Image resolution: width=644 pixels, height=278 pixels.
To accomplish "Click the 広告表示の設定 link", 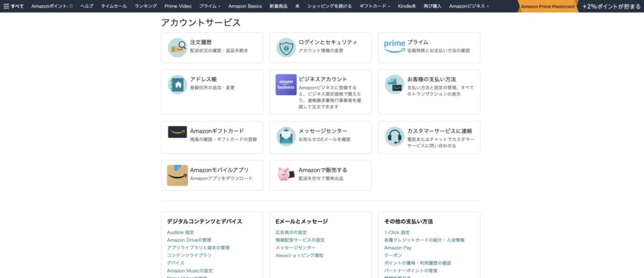I will pos(291,233).
